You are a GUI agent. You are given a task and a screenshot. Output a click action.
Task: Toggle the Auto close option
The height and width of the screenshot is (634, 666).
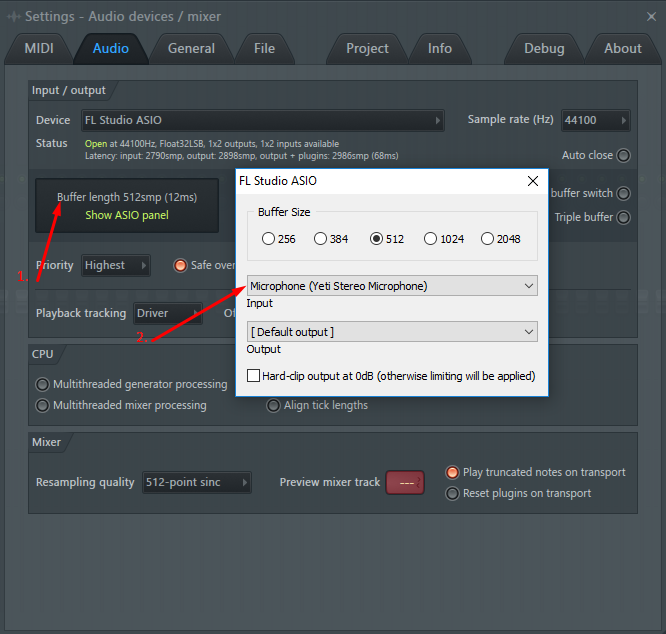coord(623,155)
